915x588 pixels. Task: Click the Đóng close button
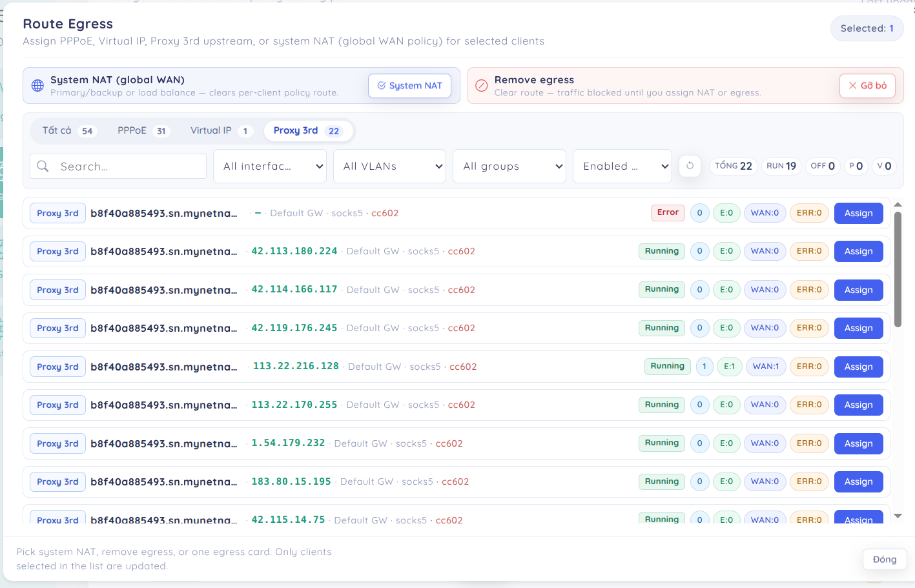click(x=885, y=559)
